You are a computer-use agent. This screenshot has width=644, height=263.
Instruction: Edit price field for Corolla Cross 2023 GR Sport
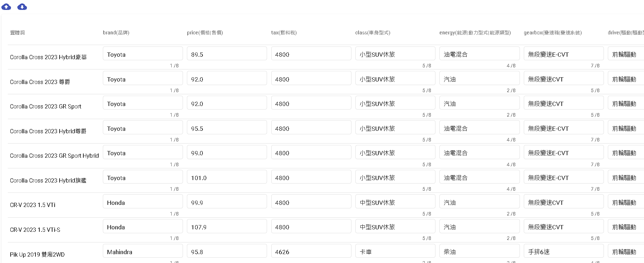[227, 103]
